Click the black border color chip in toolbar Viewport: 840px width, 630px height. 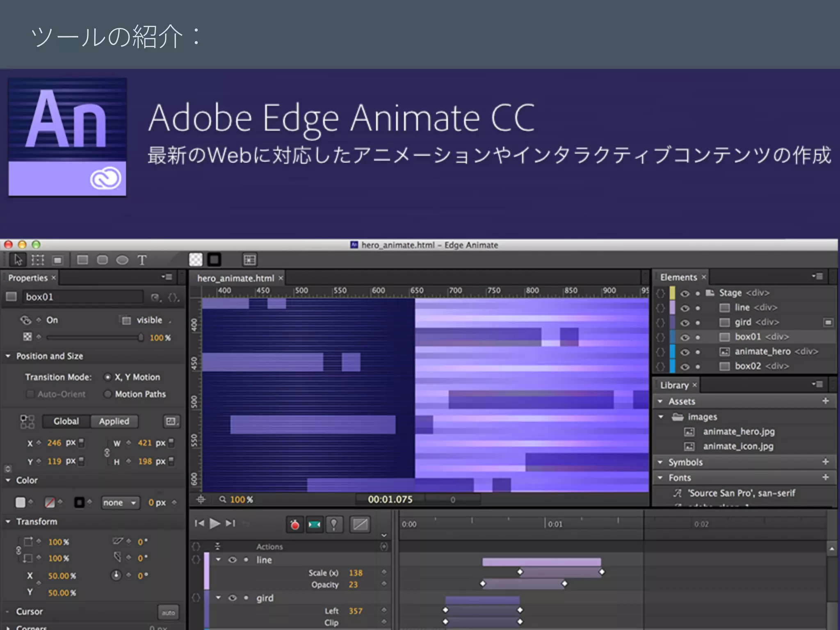[x=214, y=260]
